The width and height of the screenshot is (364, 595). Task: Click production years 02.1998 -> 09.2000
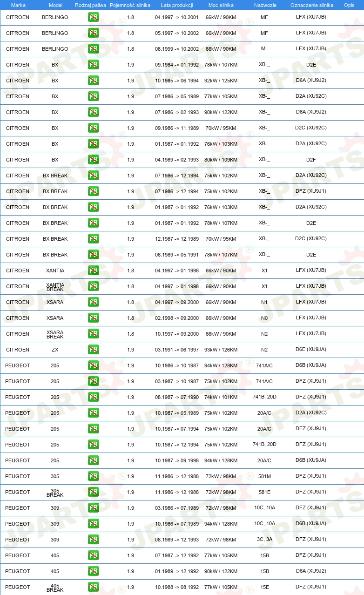177,318
